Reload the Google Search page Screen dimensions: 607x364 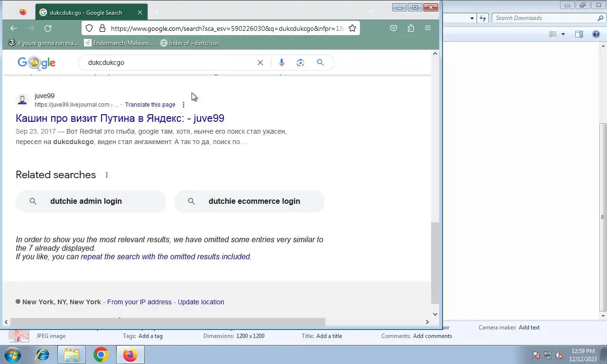pos(48,28)
